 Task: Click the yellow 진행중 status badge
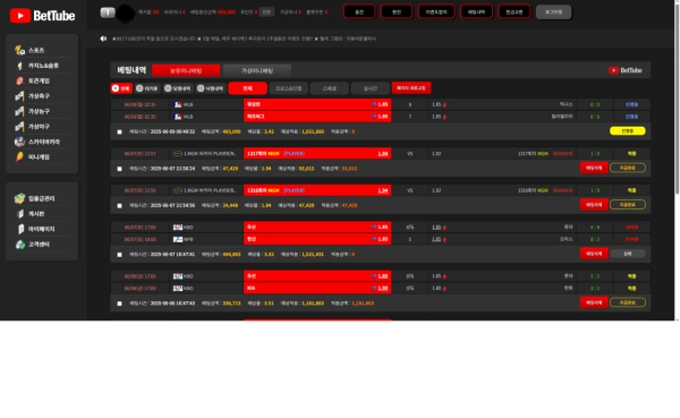[627, 131]
